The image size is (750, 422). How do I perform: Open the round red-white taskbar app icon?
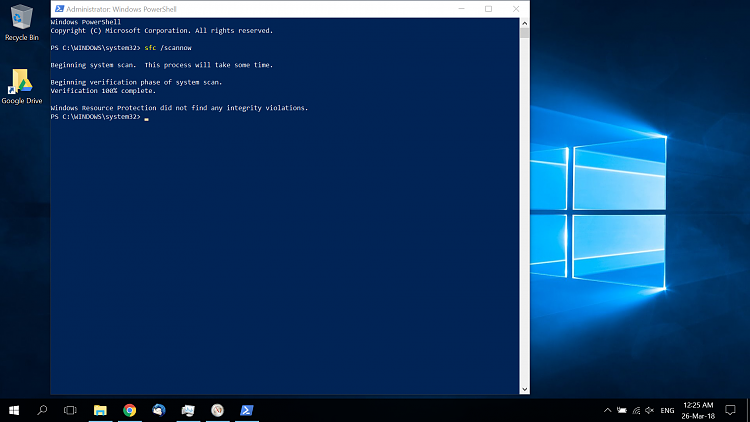217,410
